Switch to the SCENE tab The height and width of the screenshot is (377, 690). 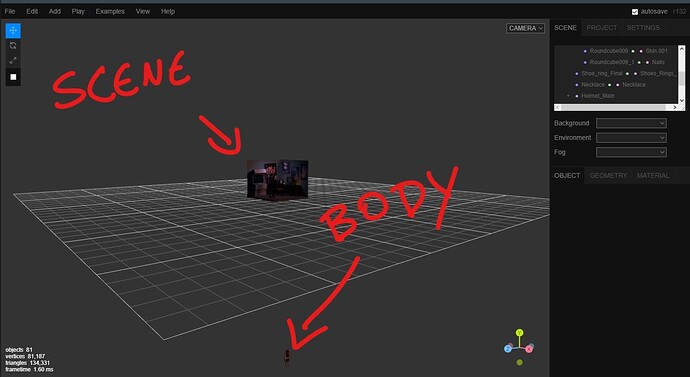click(x=565, y=28)
